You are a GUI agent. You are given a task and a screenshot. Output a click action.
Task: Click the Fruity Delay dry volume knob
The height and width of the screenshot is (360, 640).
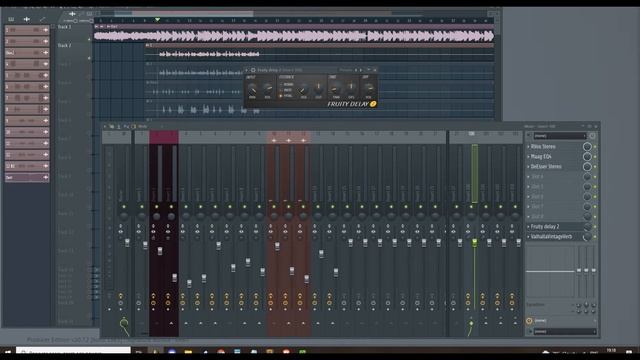[x=368, y=88]
